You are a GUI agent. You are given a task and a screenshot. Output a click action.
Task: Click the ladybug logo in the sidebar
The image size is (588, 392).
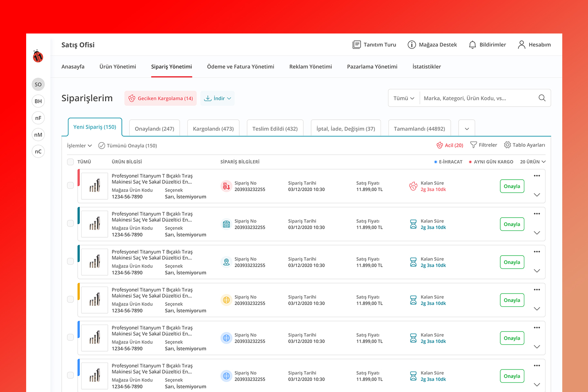click(38, 56)
